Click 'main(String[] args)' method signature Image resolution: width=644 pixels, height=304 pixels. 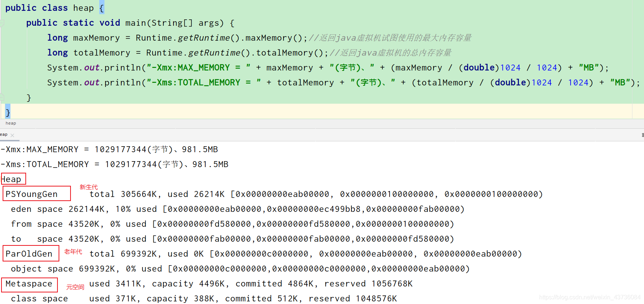coord(174,23)
